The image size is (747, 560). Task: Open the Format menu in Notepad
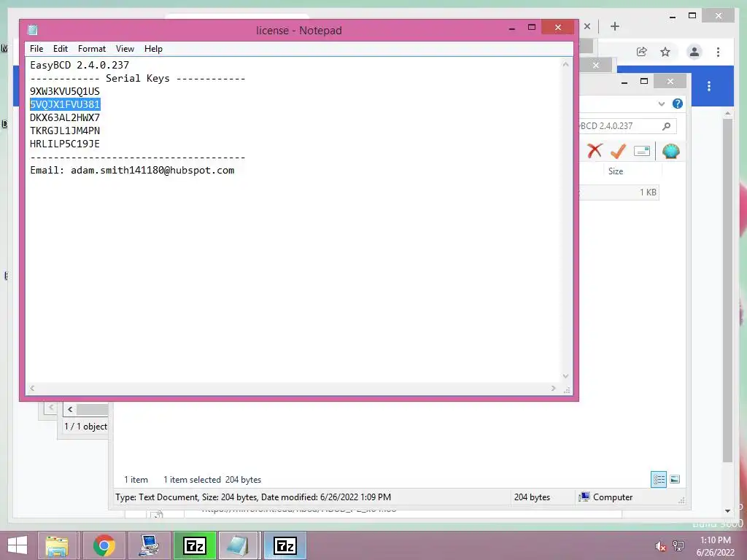[x=91, y=49]
